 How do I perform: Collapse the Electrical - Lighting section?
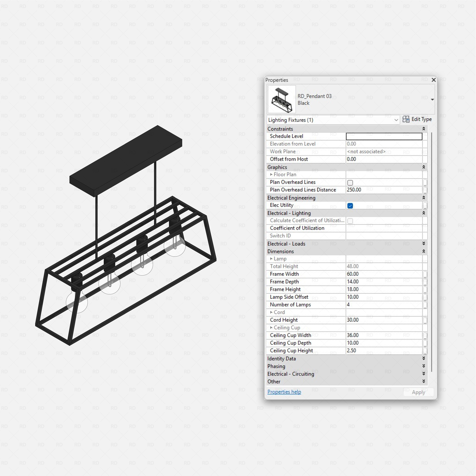[423, 213]
